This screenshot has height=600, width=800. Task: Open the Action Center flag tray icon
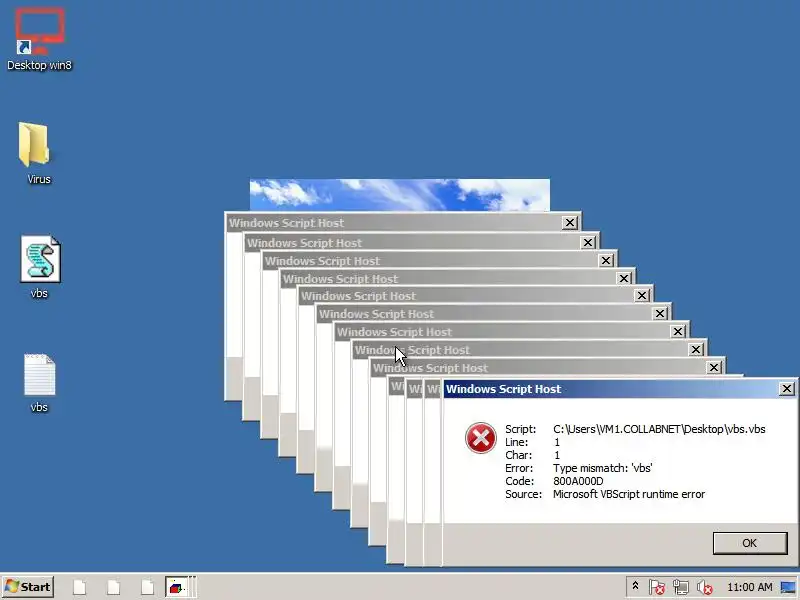coord(657,587)
